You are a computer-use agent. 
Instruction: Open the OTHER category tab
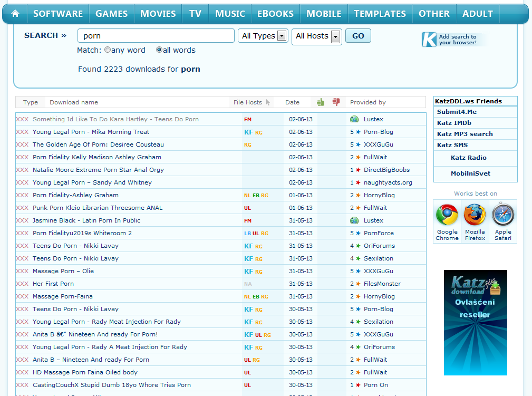434,14
